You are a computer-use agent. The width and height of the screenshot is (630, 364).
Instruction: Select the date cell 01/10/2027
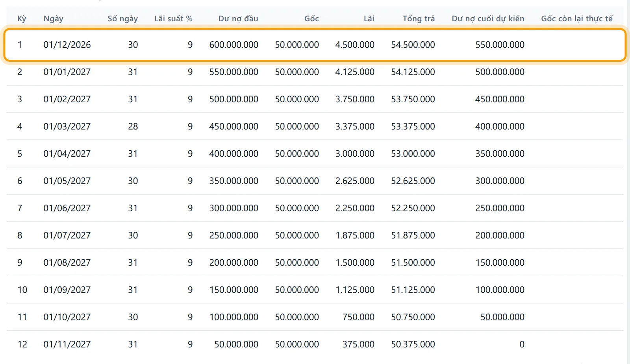67,317
